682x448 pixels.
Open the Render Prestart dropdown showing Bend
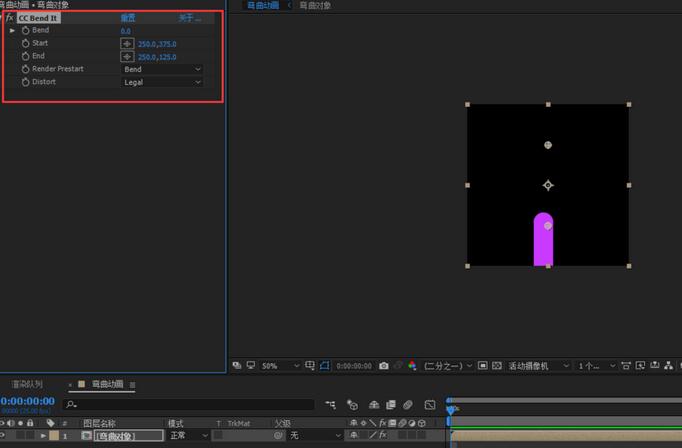[162, 69]
